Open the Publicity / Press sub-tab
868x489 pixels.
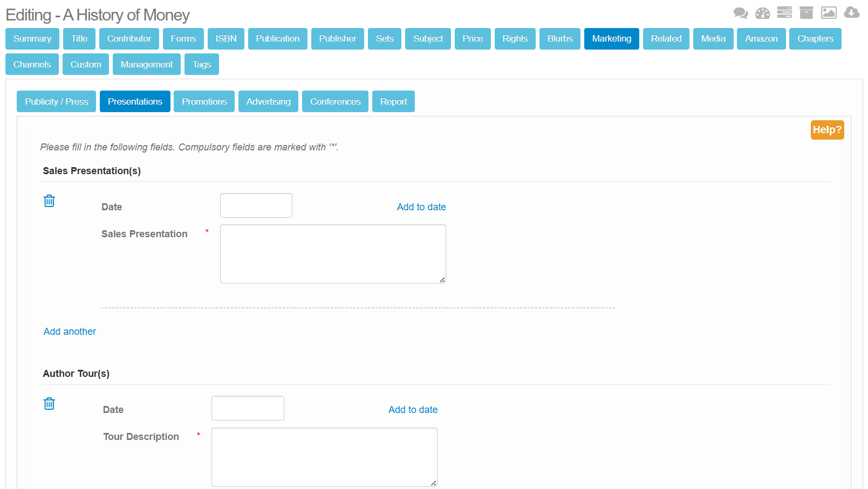pos(56,101)
